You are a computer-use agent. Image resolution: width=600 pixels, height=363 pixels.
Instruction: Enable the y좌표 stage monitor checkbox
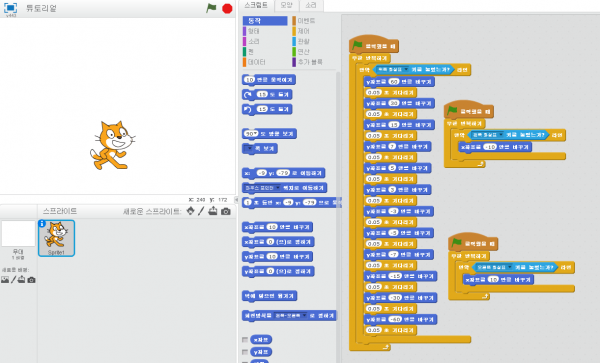tap(245, 352)
